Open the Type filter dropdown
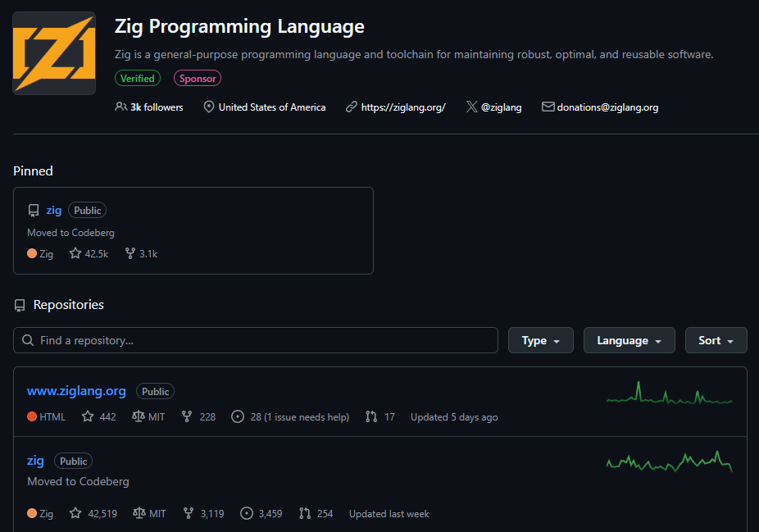The height and width of the screenshot is (532, 759). [540, 340]
